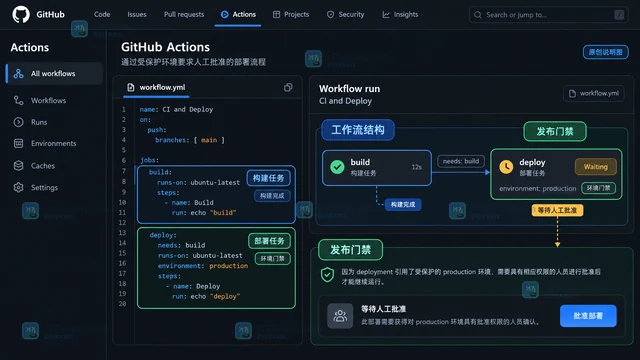Click the Environments sidebar icon
Screen dimensions: 640x360
pyautogui.click(x=18, y=143)
